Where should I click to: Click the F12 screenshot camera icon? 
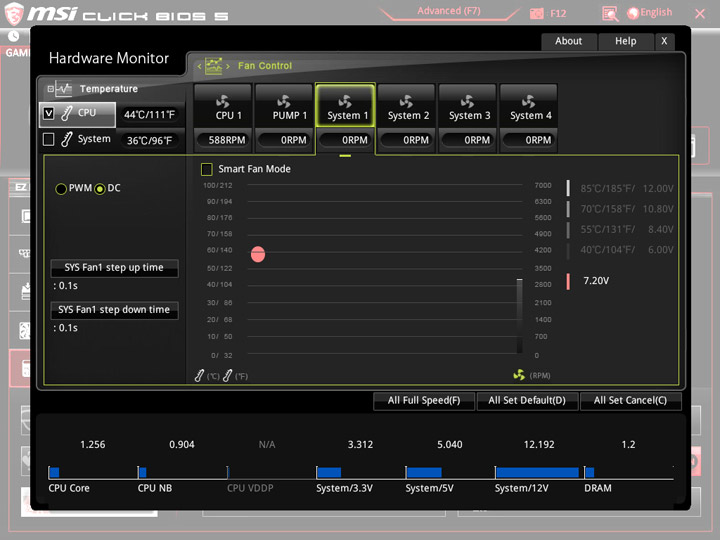[537, 14]
